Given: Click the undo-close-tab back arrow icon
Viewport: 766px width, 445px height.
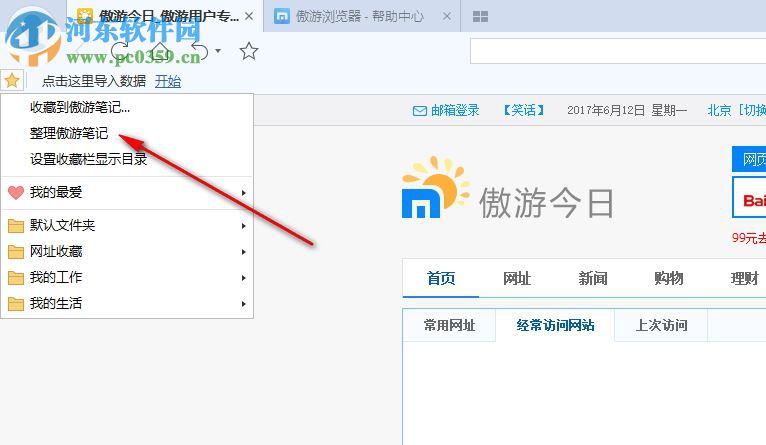Looking at the screenshot, I should (x=199, y=51).
